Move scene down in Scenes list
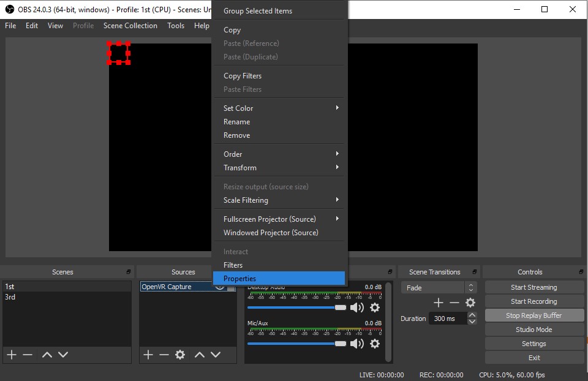Screen dimensions: 588x381 62,355
